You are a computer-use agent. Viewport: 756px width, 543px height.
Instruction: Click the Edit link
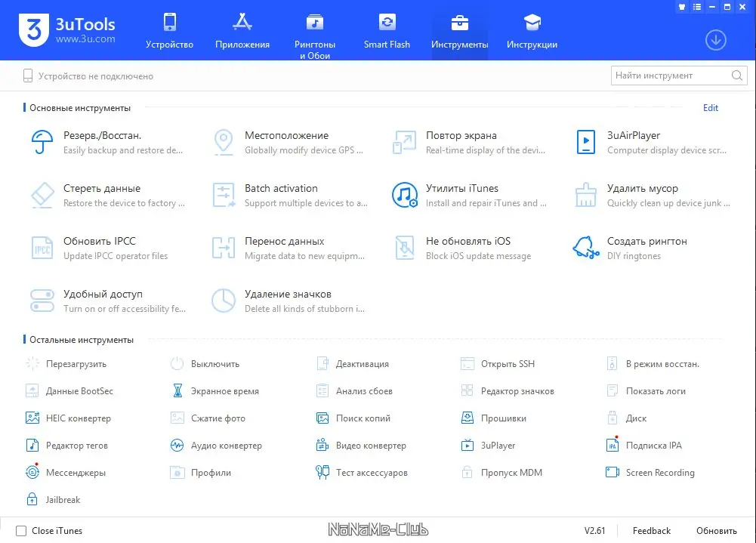[x=710, y=108]
